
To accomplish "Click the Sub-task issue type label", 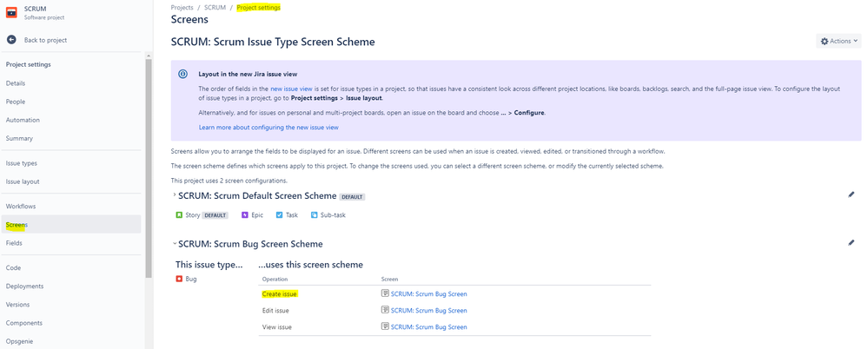I will [333, 214].
